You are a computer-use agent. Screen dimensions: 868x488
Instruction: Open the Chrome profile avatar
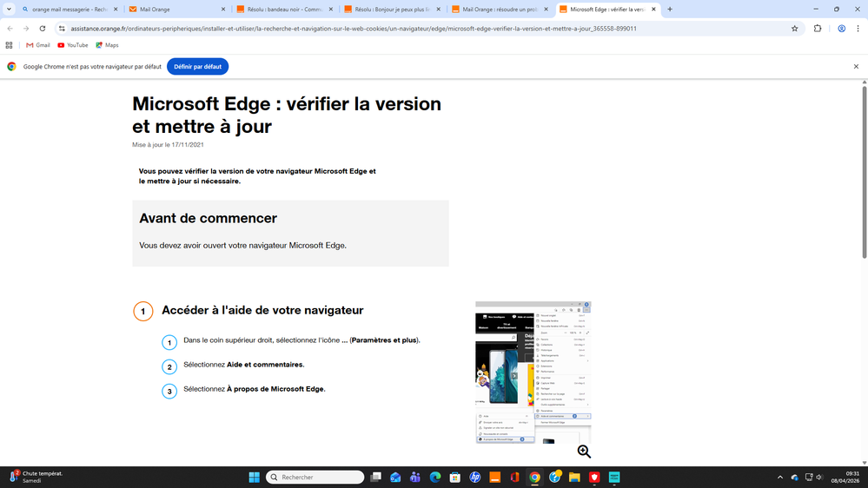click(841, 28)
